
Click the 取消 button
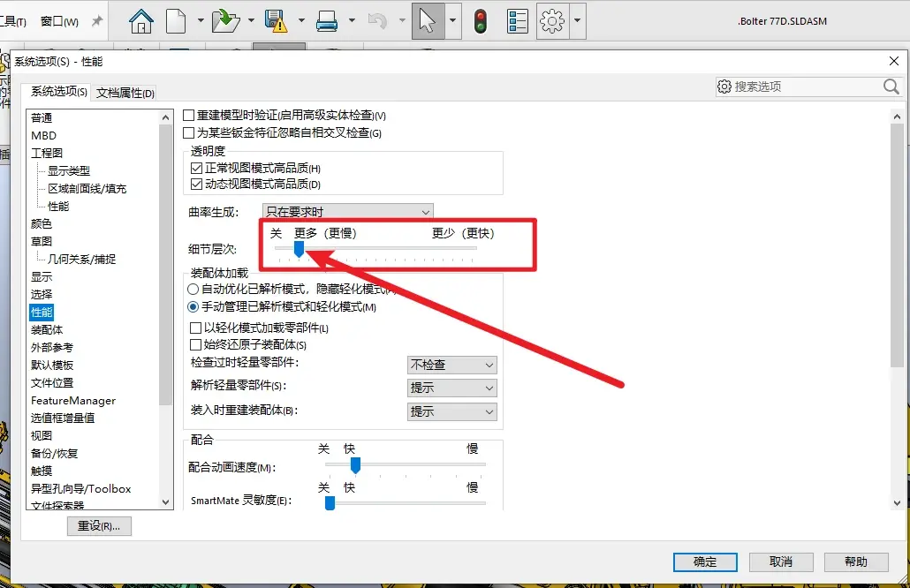(x=781, y=562)
